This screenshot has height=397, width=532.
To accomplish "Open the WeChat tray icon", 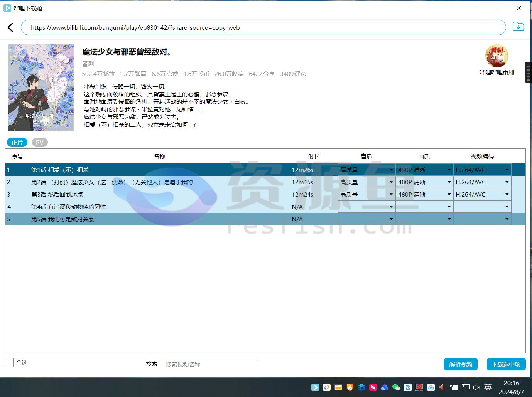I will click(x=396, y=387).
